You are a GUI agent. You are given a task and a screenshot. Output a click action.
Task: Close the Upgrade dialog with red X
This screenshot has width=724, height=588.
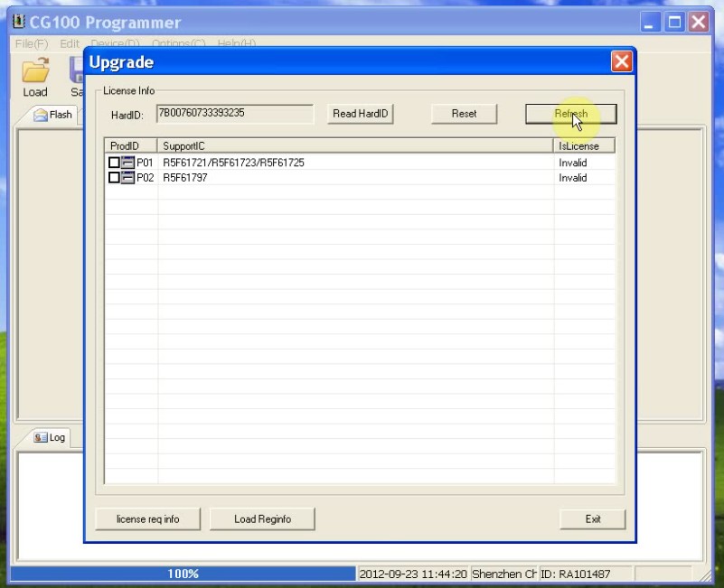click(621, 61)
